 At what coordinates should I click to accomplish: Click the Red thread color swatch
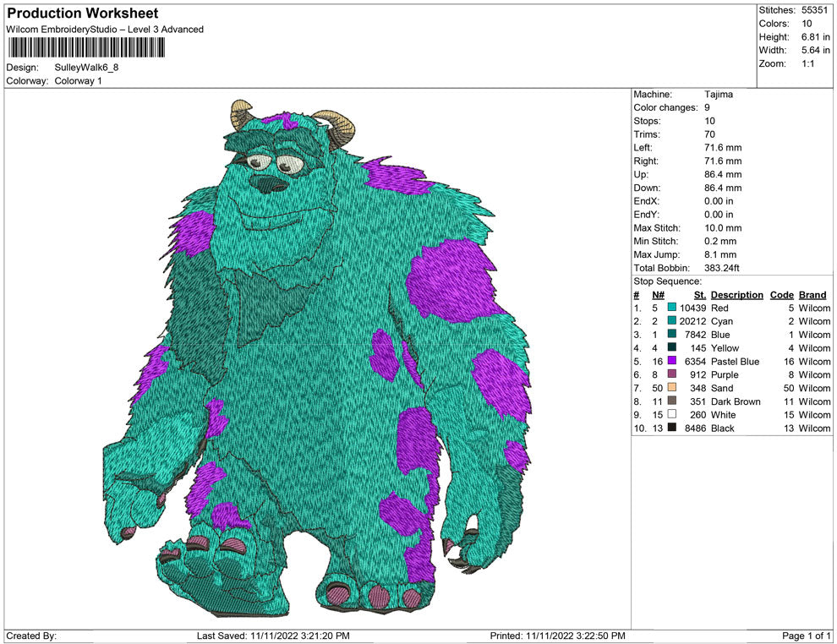(x=672, y=308)
